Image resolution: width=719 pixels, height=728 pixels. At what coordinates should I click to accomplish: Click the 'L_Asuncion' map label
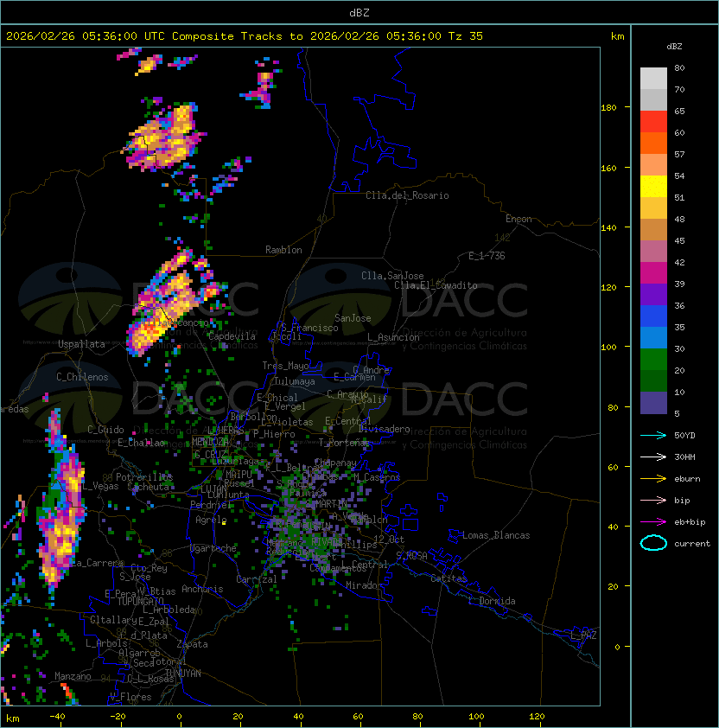393,337
